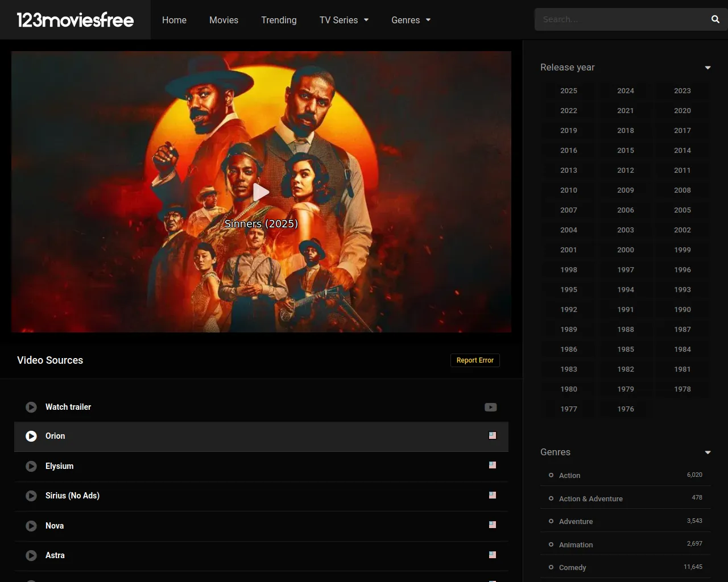Open the TV Series dropdown menu
This screenshot has height=582, width=728.
pyautogui.click(x=344, y=20)
